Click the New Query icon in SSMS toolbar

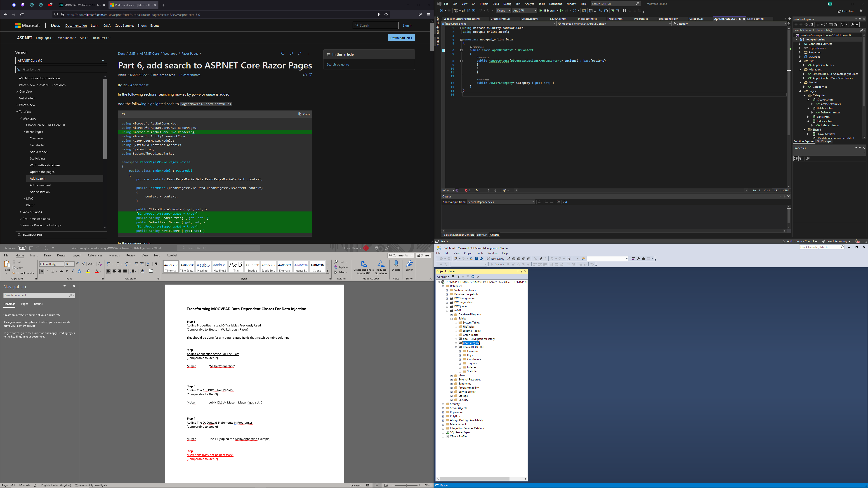point(495,259)
